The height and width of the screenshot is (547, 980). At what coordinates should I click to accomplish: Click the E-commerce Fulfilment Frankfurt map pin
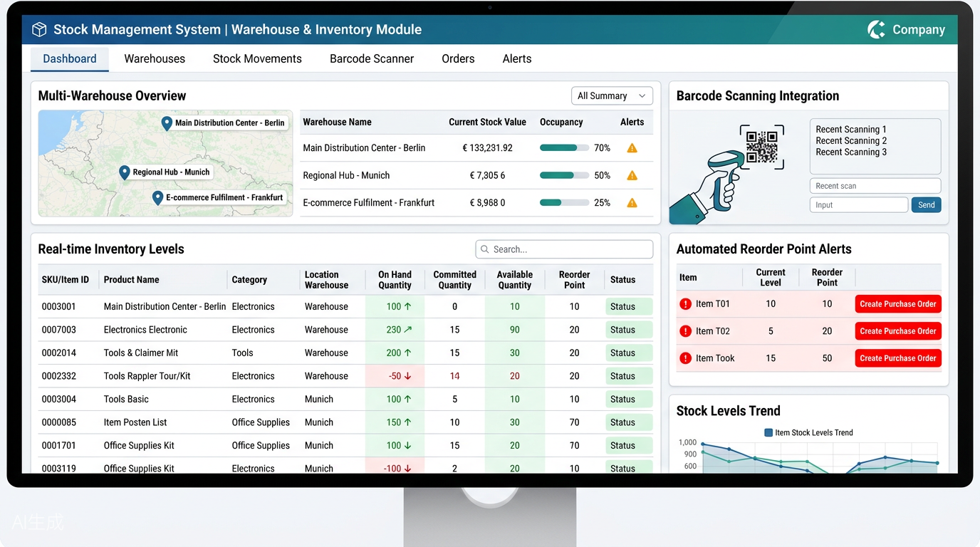(158, 197)
